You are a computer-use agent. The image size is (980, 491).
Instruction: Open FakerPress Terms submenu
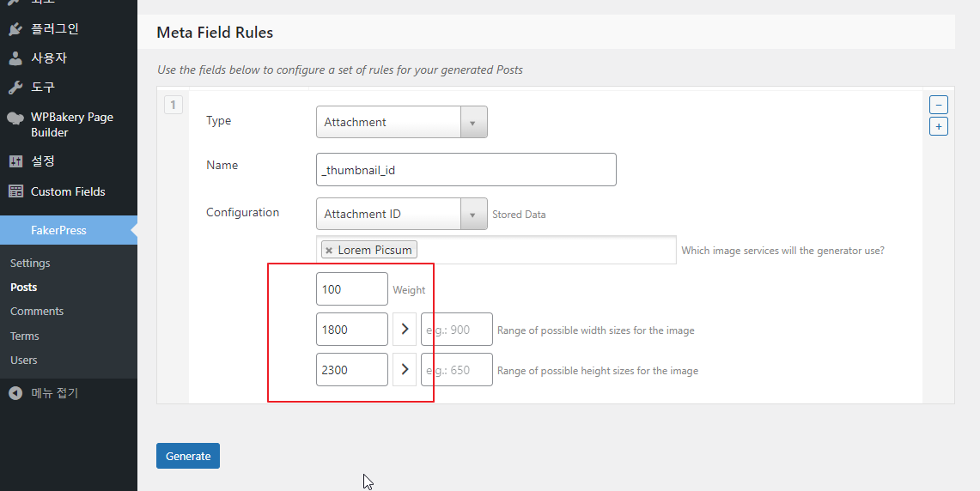pos(24,336)
